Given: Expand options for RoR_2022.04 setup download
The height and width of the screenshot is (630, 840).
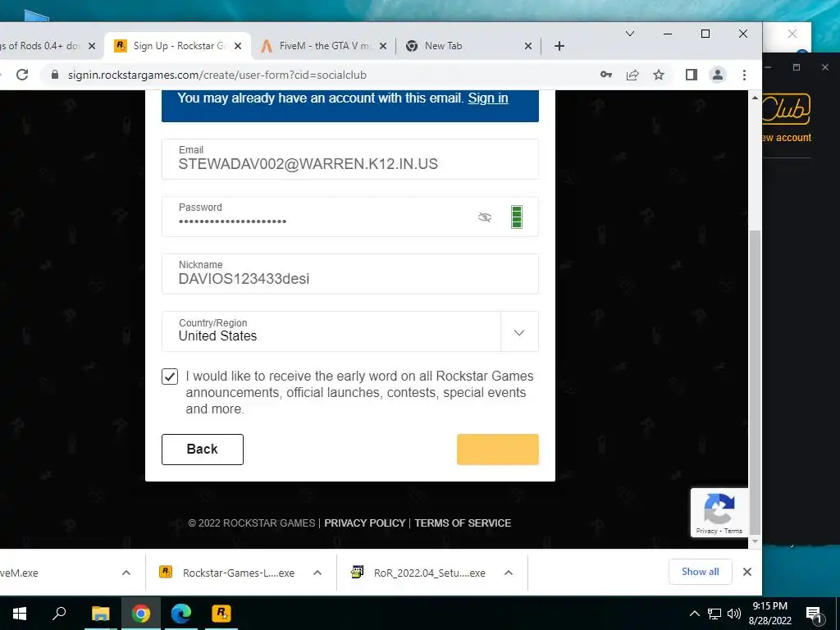Looking at the screenshot, I should click(x=509, y=573).
